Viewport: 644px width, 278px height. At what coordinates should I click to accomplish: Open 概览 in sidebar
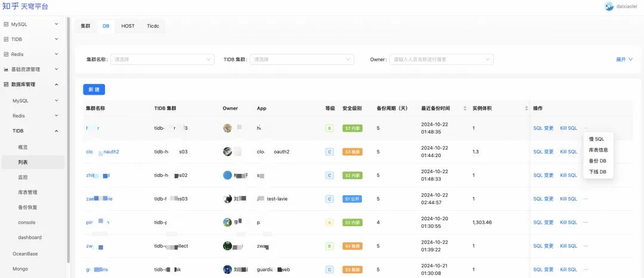[x=23, y=147]
